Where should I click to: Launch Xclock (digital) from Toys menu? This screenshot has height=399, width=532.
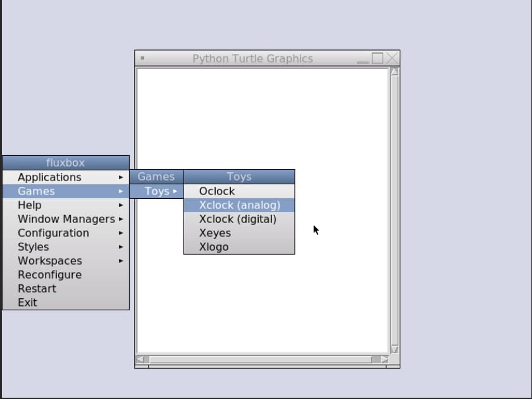pos(239,219)
